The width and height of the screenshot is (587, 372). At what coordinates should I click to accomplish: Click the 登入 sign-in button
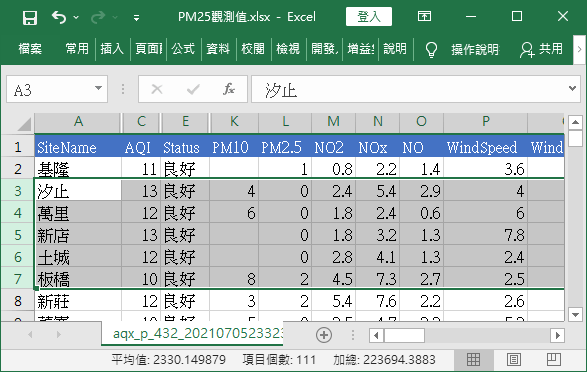click(369, 16)
